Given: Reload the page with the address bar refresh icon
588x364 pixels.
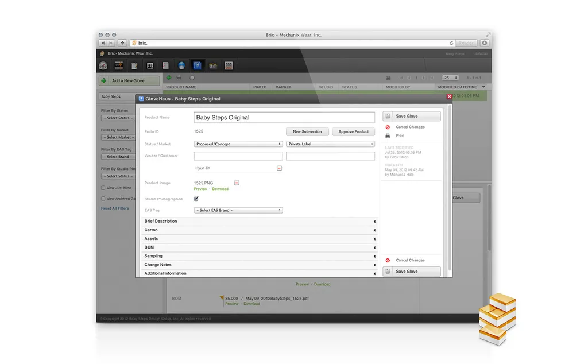Looking at the screenshot, I should pyautogui.click(x=451, y=43).
